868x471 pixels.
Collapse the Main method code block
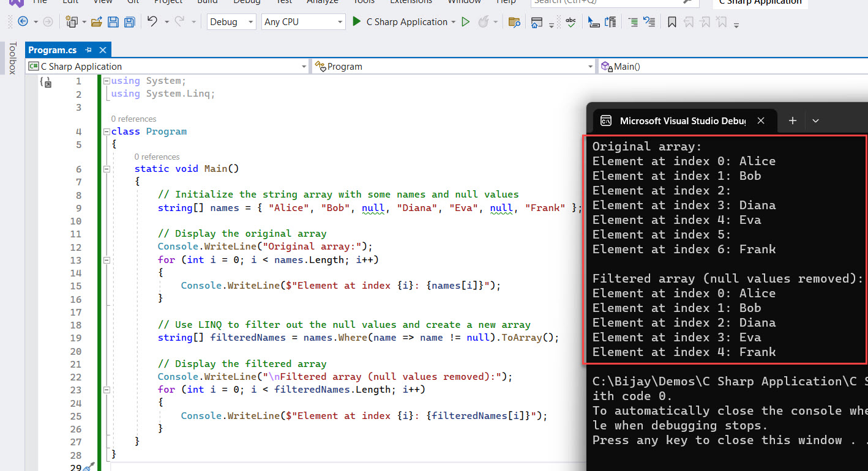tap(106, 169)
